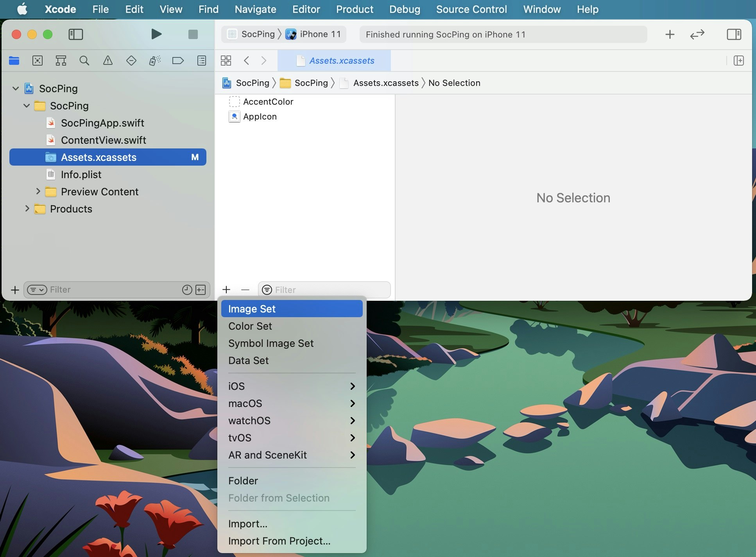Choose Image Set from the menu
Image resolution: width=756 pixels, height=557 pixels.
292,309
